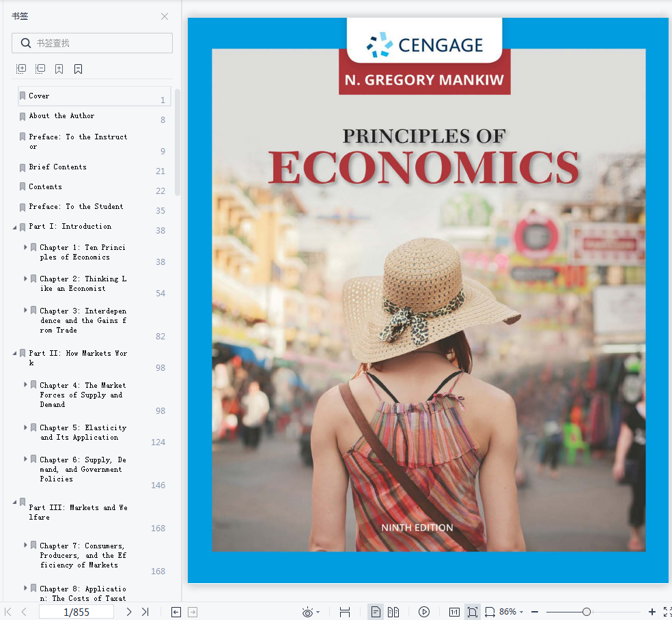Zoom in with the plus button

point(652,612)
